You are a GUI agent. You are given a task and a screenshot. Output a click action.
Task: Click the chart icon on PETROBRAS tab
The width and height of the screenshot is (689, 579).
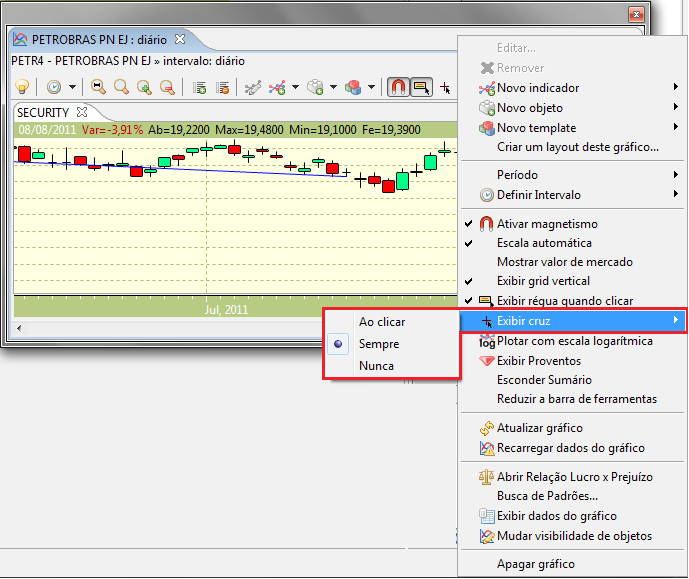(20, 40)
